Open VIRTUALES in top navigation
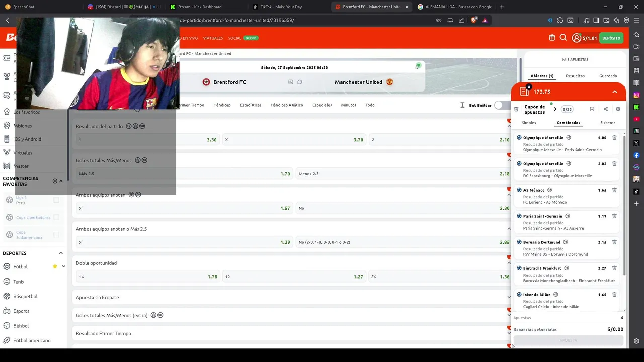The width and height of the screenshot is (644, 362). pyautogui.click(x=213, y=38)
